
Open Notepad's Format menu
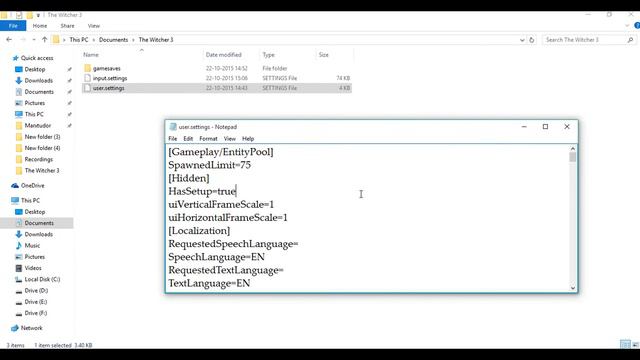[208, 139]
